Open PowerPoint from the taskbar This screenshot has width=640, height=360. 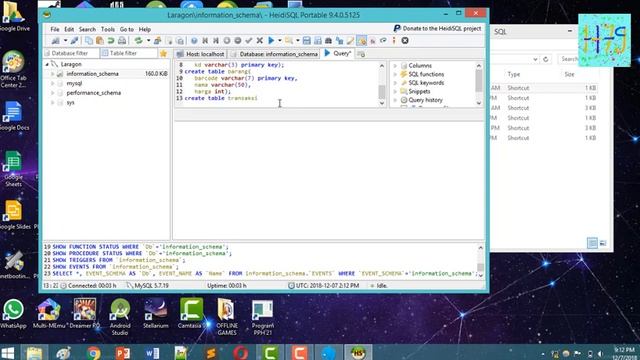tap(122, 353)
